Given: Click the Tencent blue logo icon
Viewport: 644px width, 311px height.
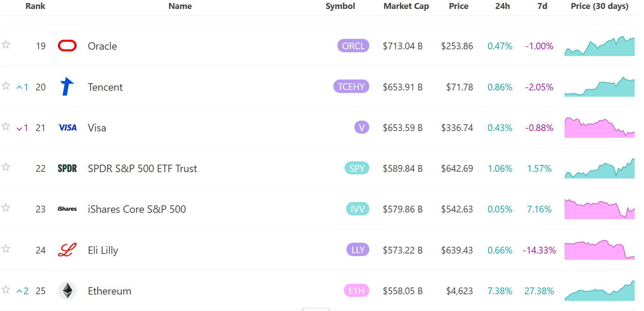Looking at the screenshot, I should pos(67,87).
